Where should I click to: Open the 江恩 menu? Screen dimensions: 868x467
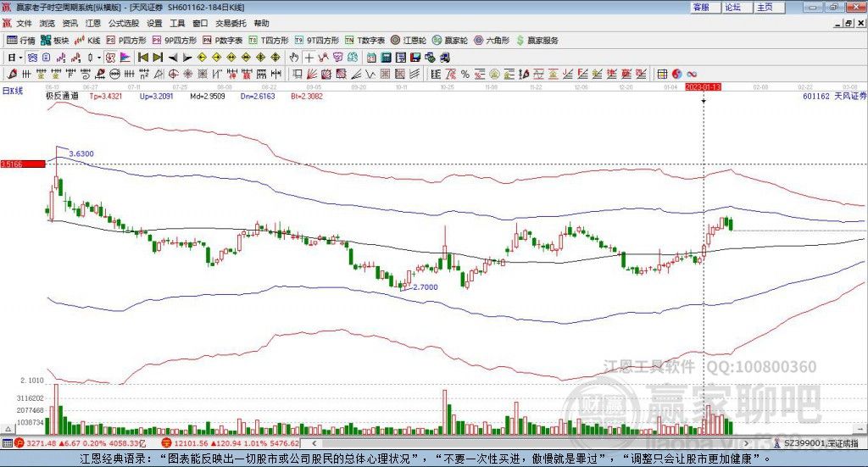(92, 24)
